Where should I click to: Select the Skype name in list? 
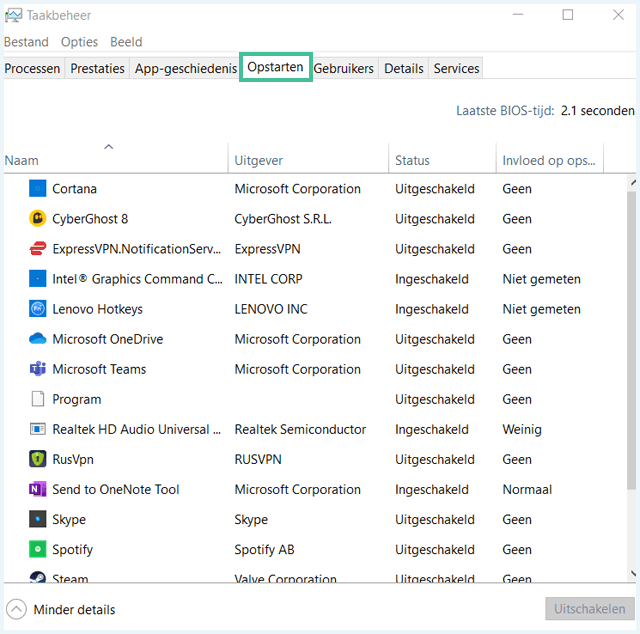point(69,520)
